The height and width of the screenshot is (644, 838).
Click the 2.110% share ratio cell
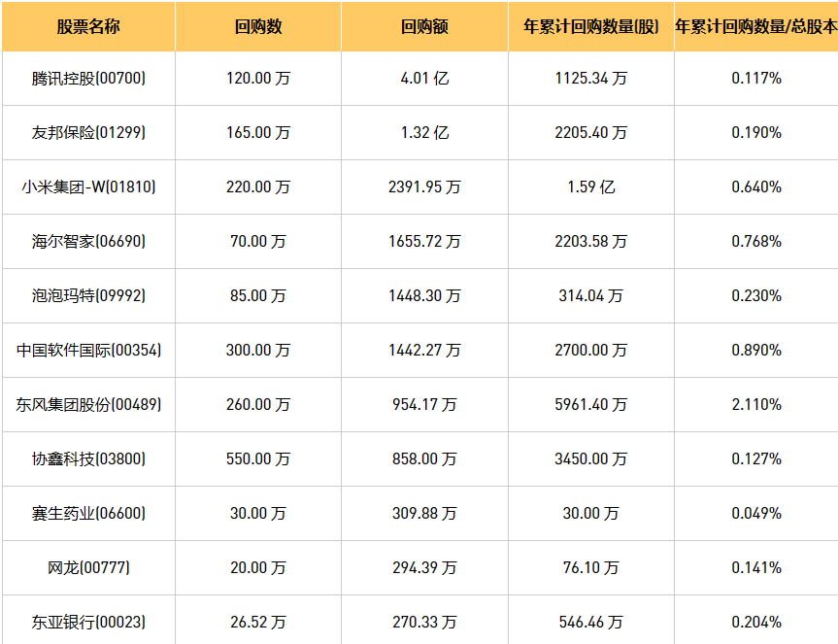click(756, 405)
